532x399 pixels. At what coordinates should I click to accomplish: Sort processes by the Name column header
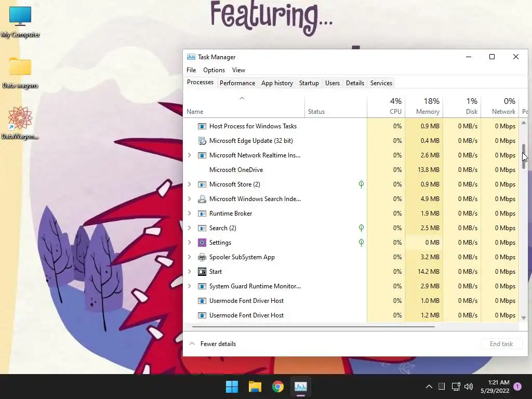[244, 107]
